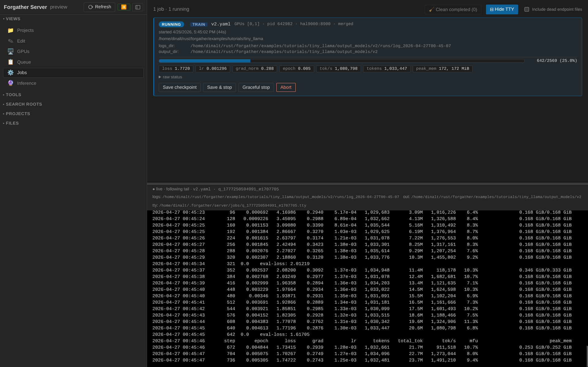This screenshot has height=367, width=588.
Task: Click the tty file path in terminal header
Action: click(233, 206)
